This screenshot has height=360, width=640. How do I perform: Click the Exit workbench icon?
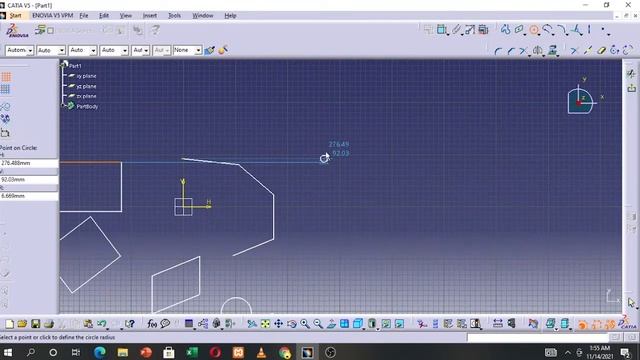click(x=631, y=88)
